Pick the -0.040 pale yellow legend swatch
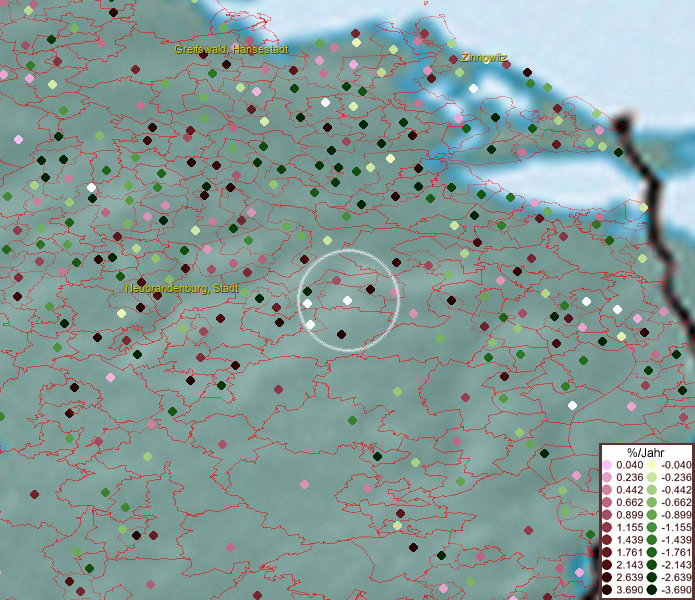695x600 pixels. [651, 465]
